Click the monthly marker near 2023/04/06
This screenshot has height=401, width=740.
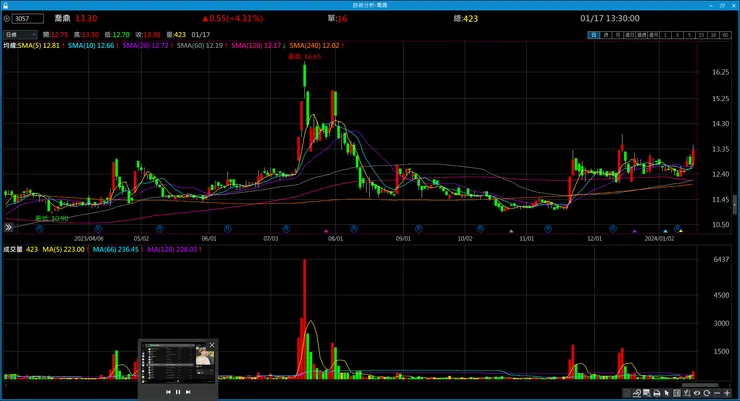point(98,229)
